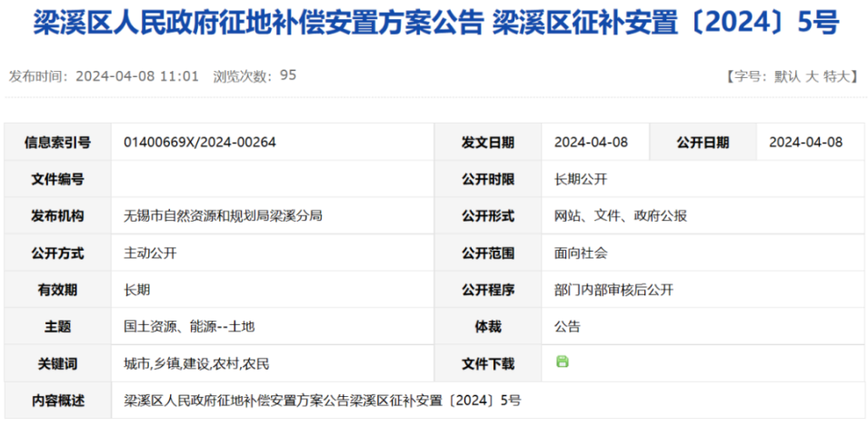Set font size to 大
Screen dimensions: 868x426
coord(812,77)
